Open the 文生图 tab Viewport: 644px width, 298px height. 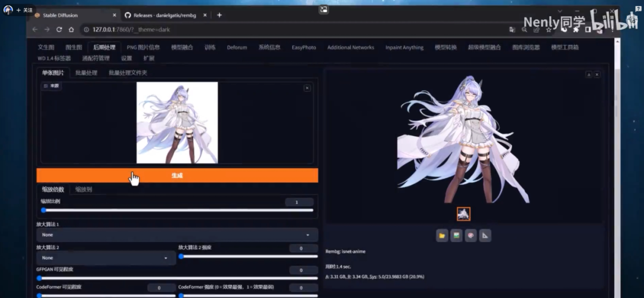pos(46,47)
